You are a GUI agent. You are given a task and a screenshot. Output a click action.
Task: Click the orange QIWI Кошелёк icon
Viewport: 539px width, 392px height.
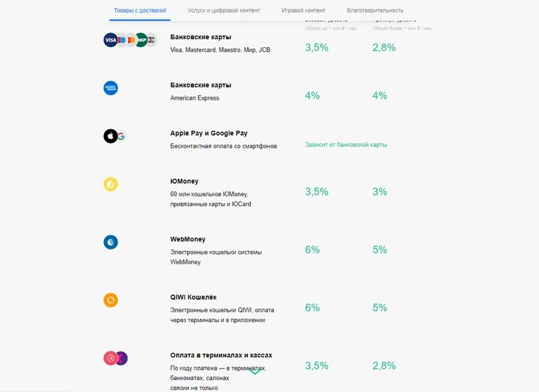(x=111, y=300)
